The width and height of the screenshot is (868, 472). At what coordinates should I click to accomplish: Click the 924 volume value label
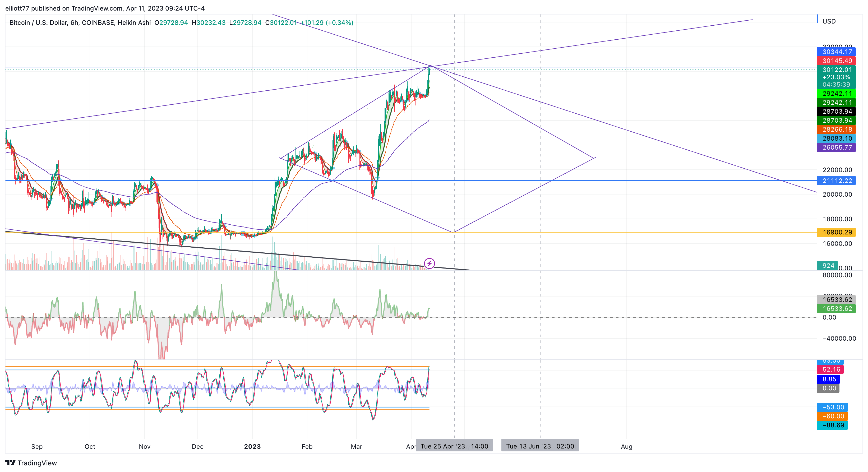(828, 266)
